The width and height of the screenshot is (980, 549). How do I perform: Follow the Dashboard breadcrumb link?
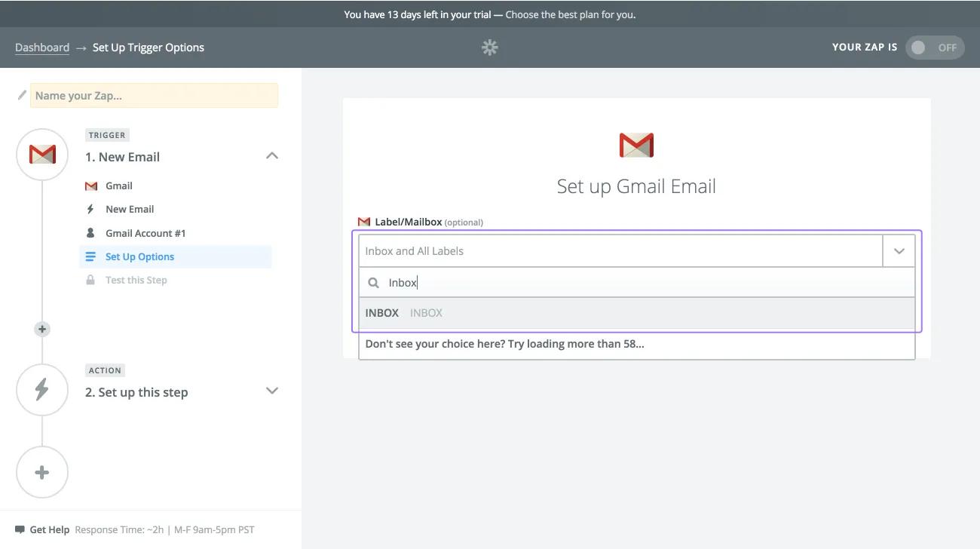(42, 48)
